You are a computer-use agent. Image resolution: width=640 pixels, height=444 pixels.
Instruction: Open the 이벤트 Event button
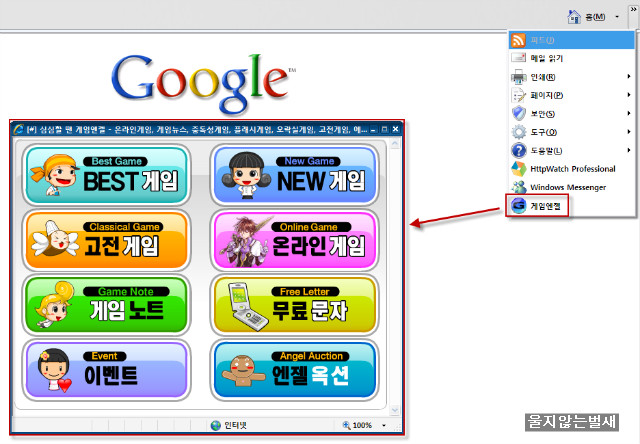[x=107, y=370]
